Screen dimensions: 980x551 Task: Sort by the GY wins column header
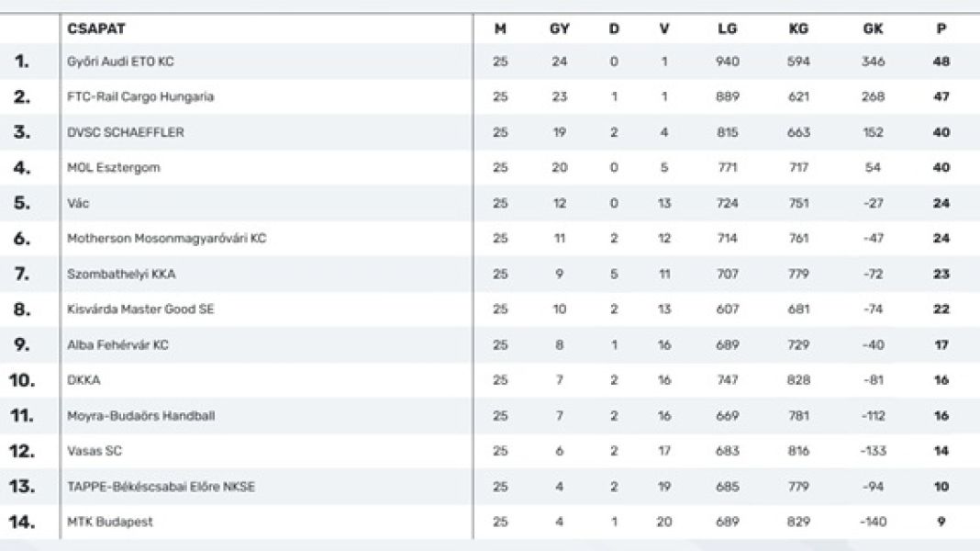point(560,28)
